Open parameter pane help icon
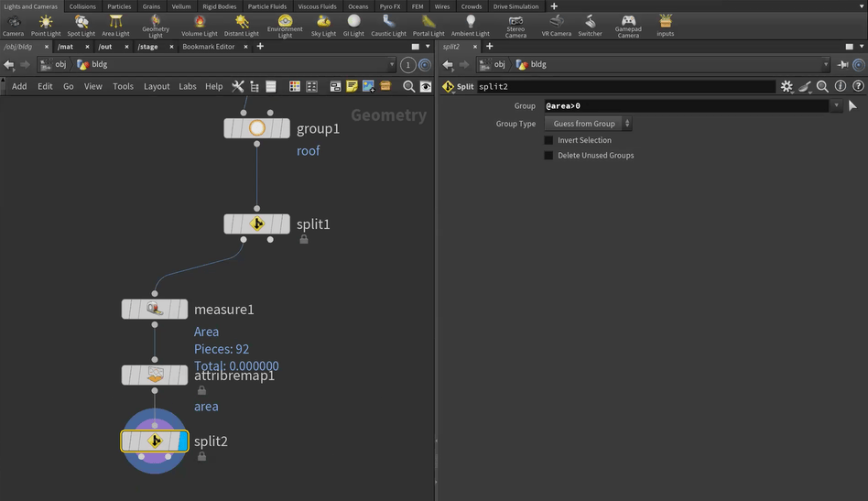The image size is (868, 501). [858, 86]
